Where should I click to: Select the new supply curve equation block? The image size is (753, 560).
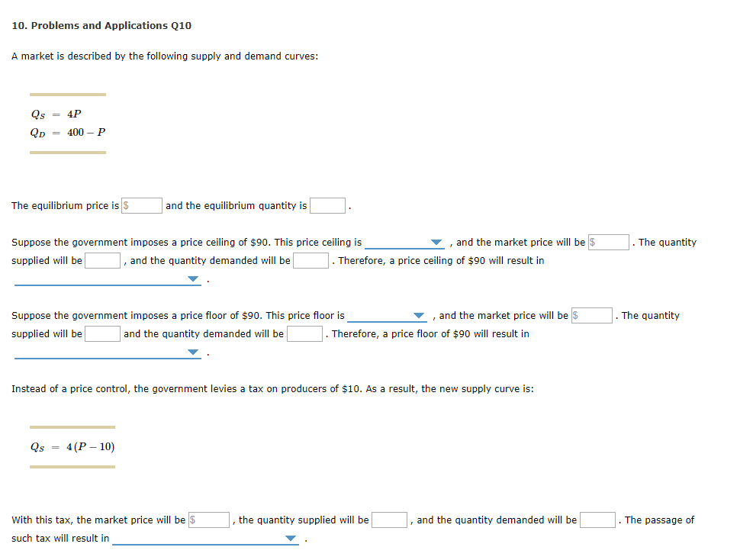(72, 446)
